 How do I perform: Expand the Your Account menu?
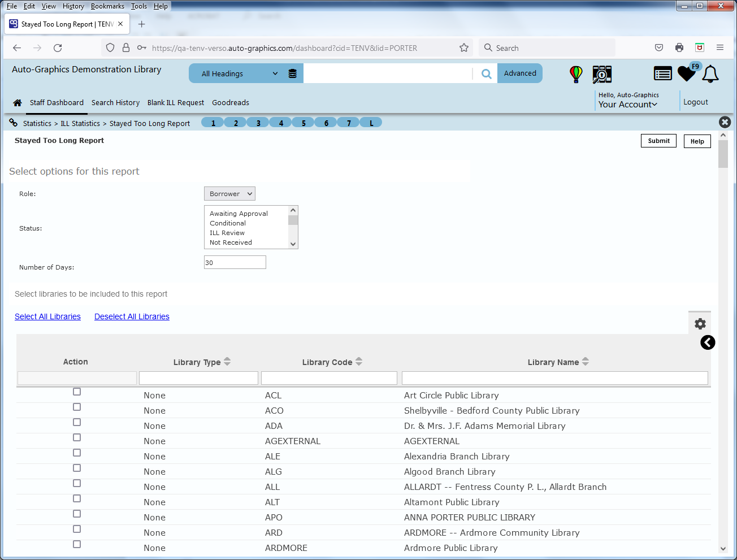[628, 105]
